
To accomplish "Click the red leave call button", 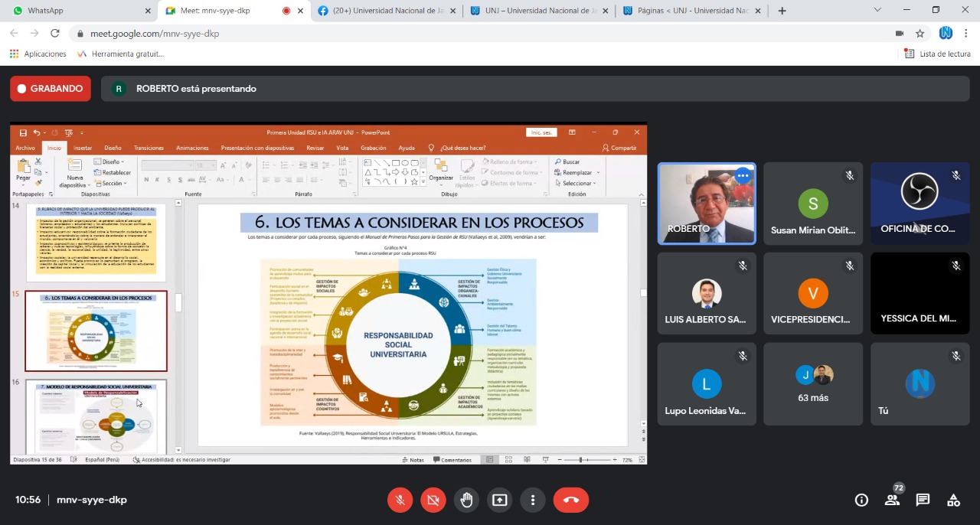I will click(x=570, y=500).
